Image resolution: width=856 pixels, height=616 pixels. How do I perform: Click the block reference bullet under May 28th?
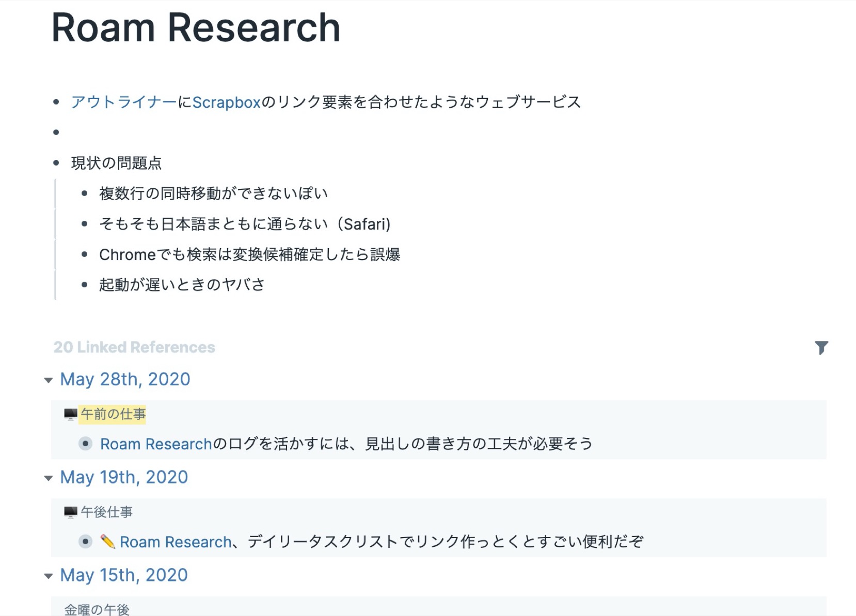tap(85, 444)
